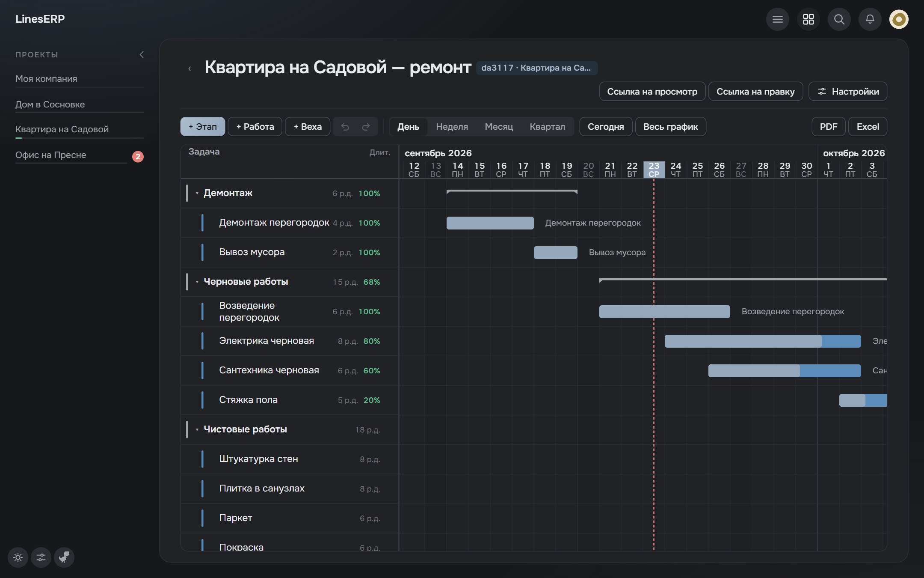This screenshot has height=578, width=924.
Task: Switch timeline scale to День
Action: tap(408, 127)
